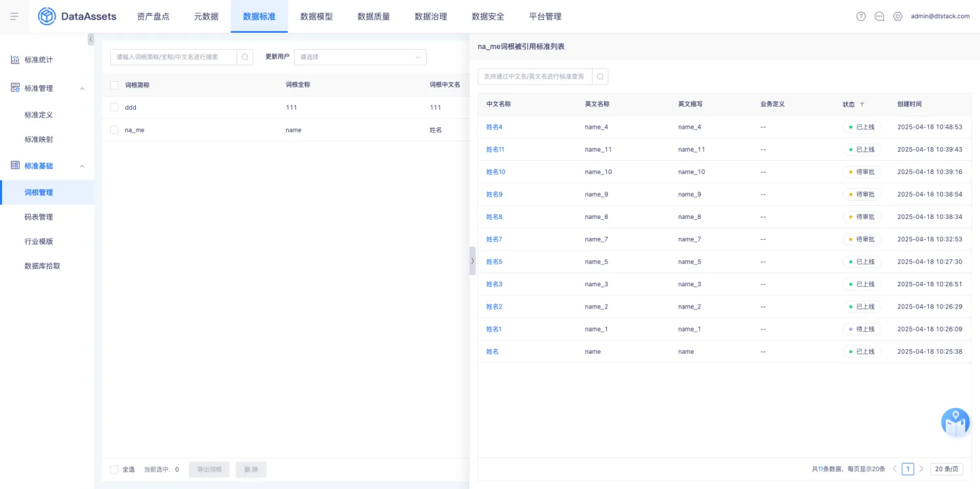Open the 姓名1 standard link
This screenshot has width=980, height=489.
(494, 329)
